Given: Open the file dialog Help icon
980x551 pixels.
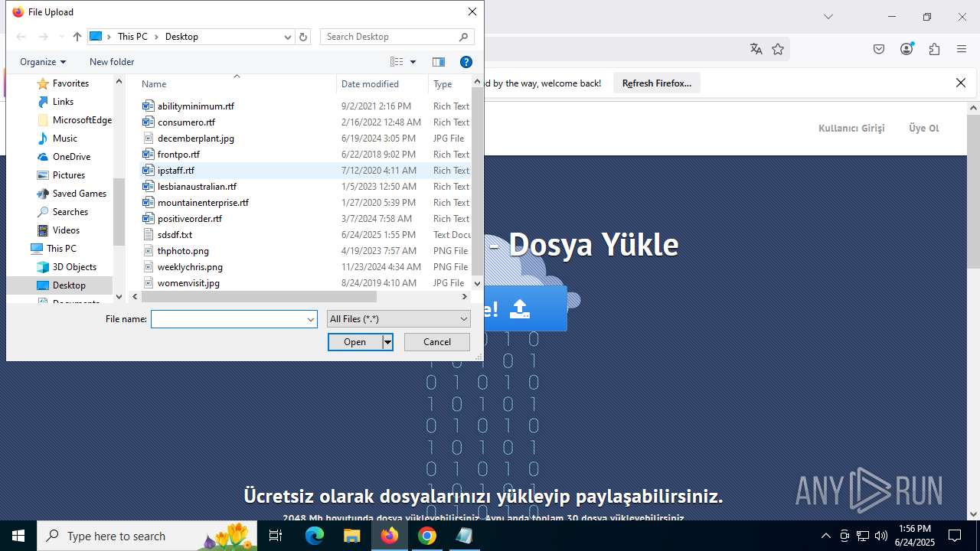Looking at the screenshot, I should 465,62.
